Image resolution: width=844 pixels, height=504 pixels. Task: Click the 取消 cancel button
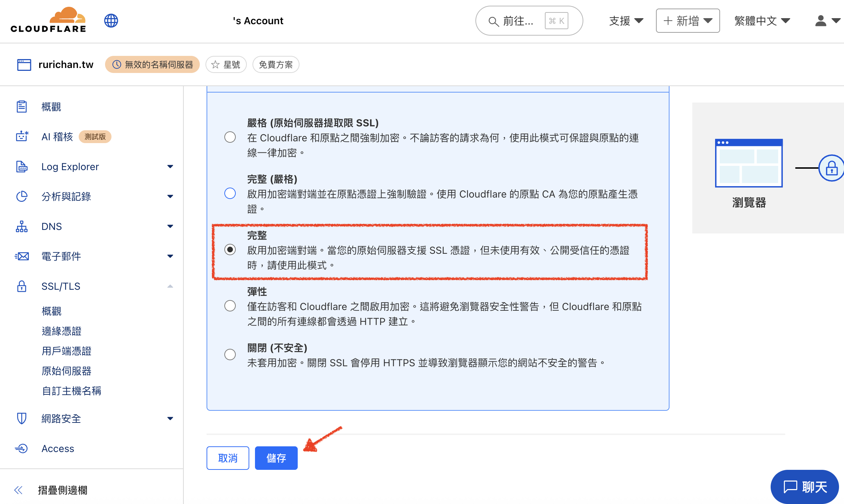[x=228, y=458]
